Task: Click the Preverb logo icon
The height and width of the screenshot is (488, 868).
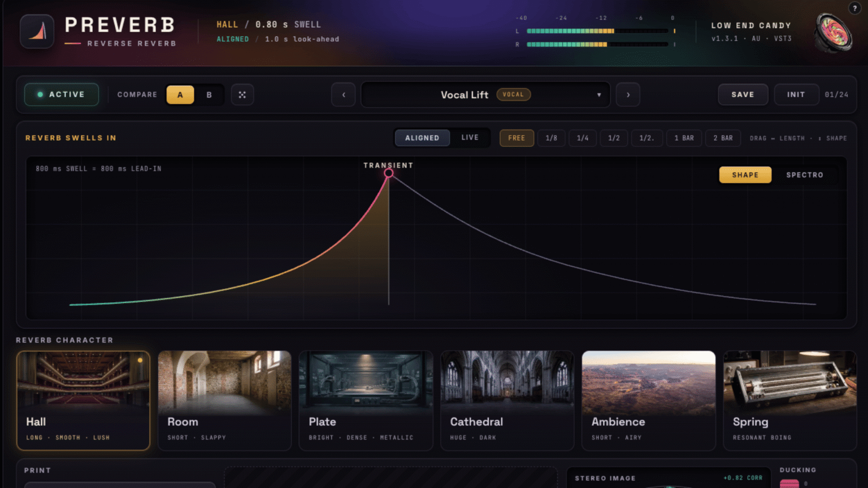Action: click(37, 31)
